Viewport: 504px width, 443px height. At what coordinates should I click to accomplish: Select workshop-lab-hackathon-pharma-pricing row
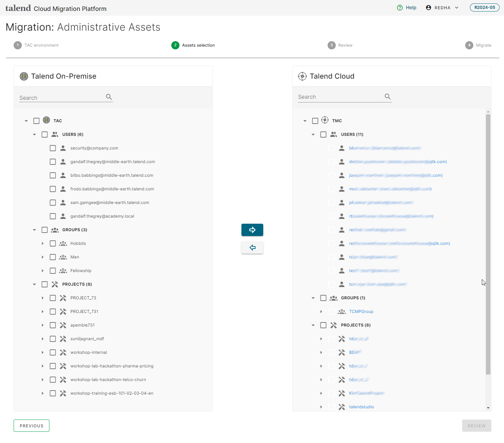[x=112, y=366]
